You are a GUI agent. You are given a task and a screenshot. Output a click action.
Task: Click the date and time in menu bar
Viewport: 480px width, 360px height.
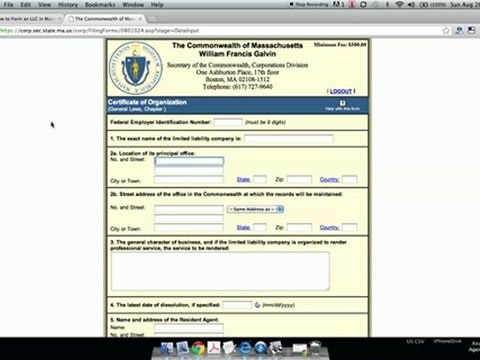pyautogui.click(x=465, y=5)
